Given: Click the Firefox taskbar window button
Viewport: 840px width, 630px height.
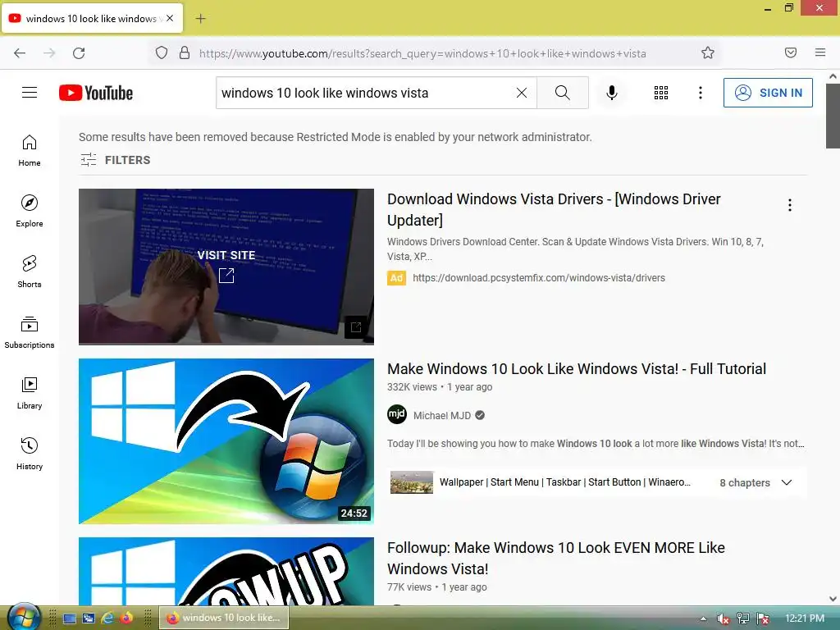Looking at the screenshot, I should [224, 618].
